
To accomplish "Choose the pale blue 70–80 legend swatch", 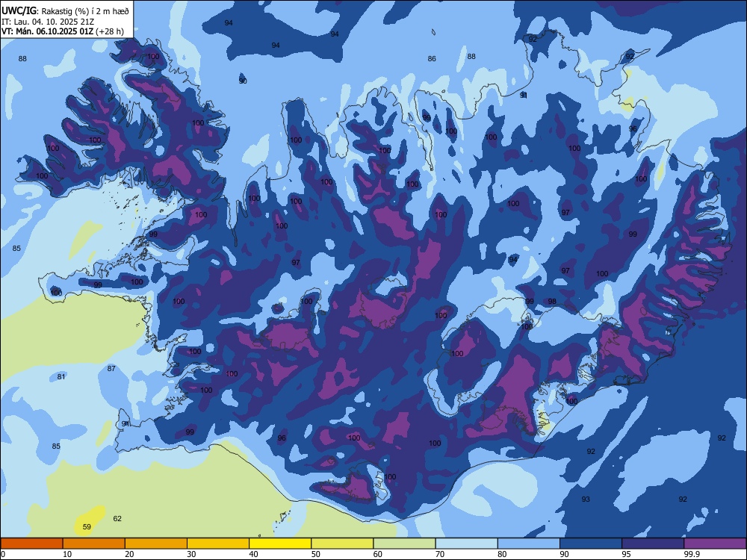I will [467, 544].
